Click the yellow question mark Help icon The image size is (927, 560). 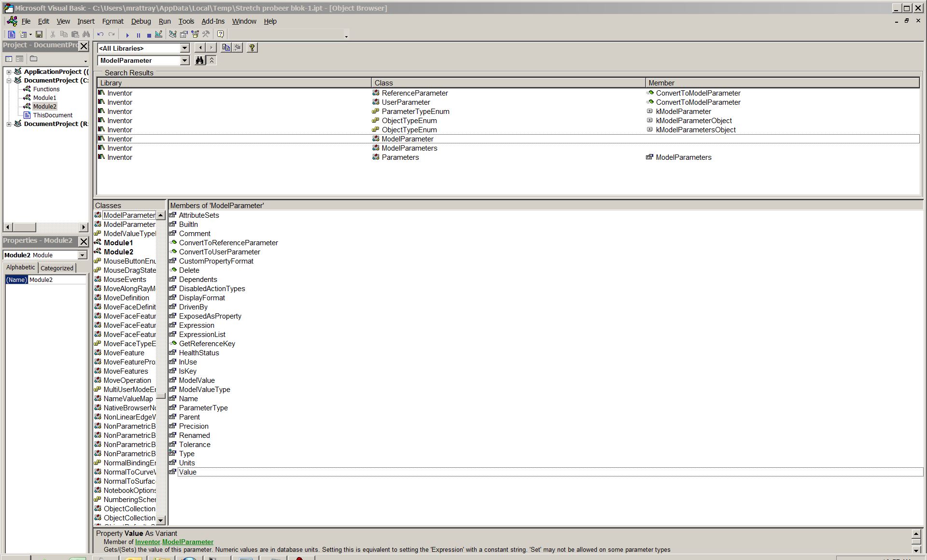point(252,47)
